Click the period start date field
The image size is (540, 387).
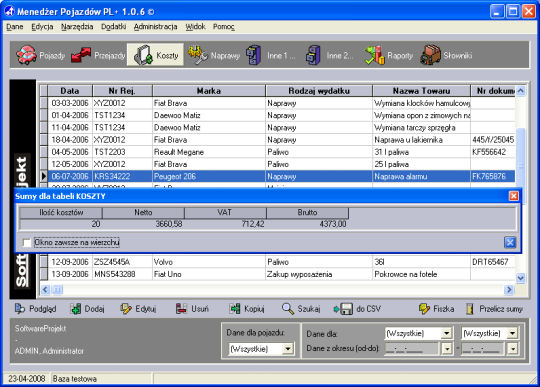[x=413, y=349]
